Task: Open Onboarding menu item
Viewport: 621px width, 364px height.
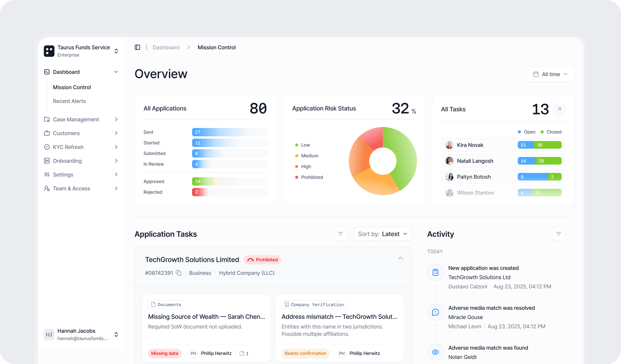Action: (x=81, y=161)
